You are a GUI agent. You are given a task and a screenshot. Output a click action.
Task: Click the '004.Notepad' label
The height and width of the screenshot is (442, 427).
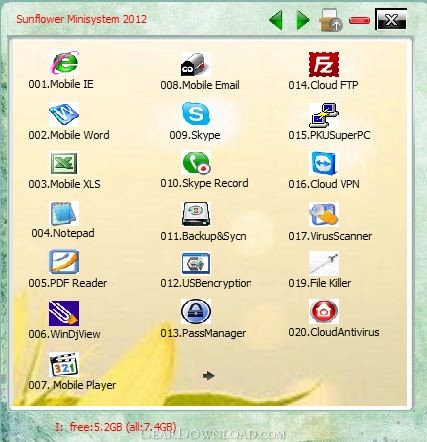pos(63,233)
